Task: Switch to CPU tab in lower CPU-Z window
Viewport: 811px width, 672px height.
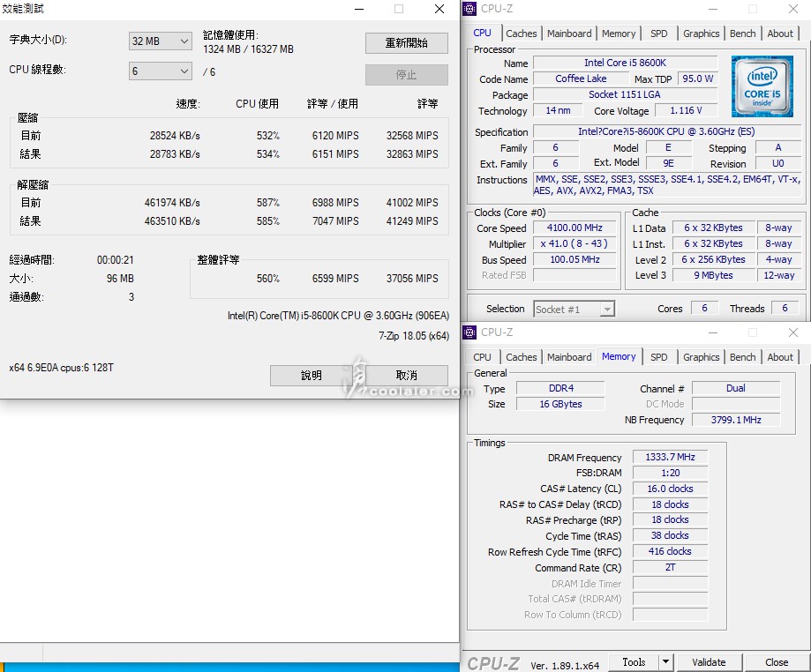Action: (x=482, y=357)
